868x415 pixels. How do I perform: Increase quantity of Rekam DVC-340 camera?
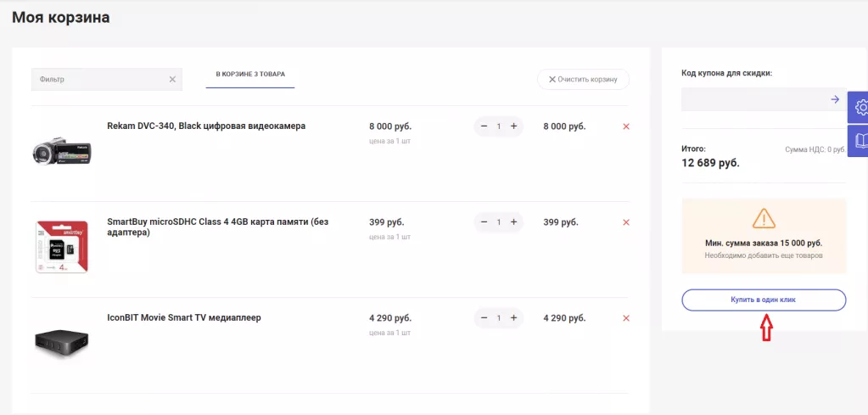[x=513, y=126]
